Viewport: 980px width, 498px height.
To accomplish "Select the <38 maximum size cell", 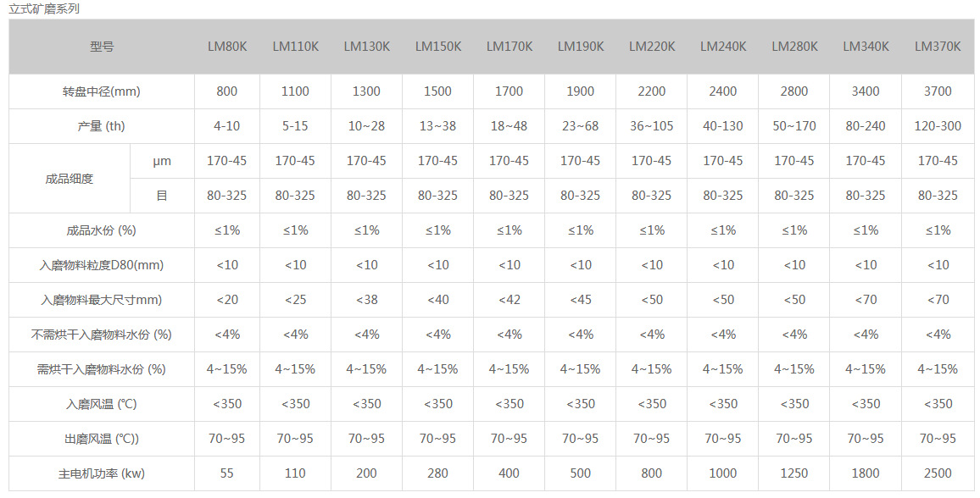I will (x=366, y=300).
